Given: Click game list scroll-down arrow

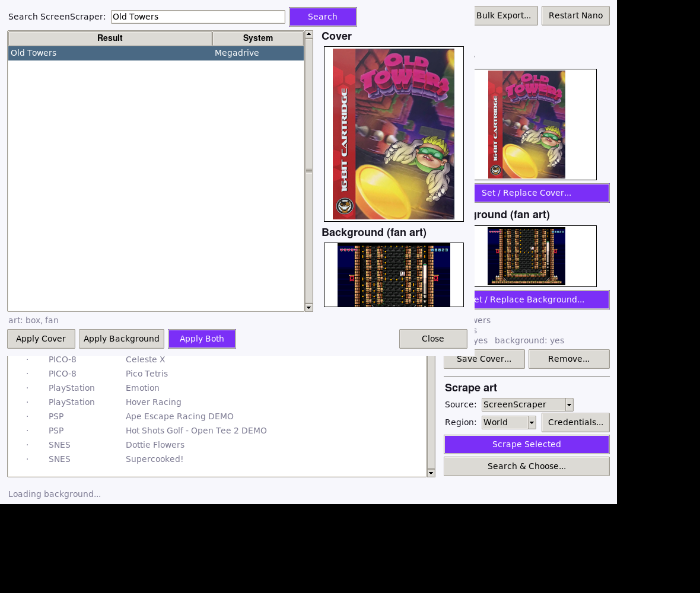Looking at the screenshot, I should point(431,473).
